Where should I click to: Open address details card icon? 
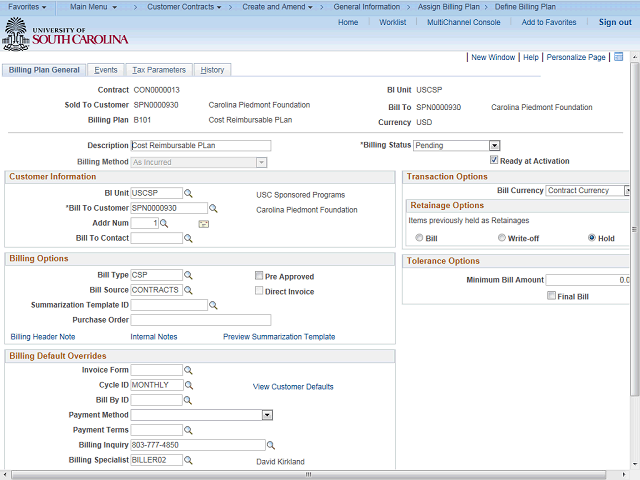[204, 224]
